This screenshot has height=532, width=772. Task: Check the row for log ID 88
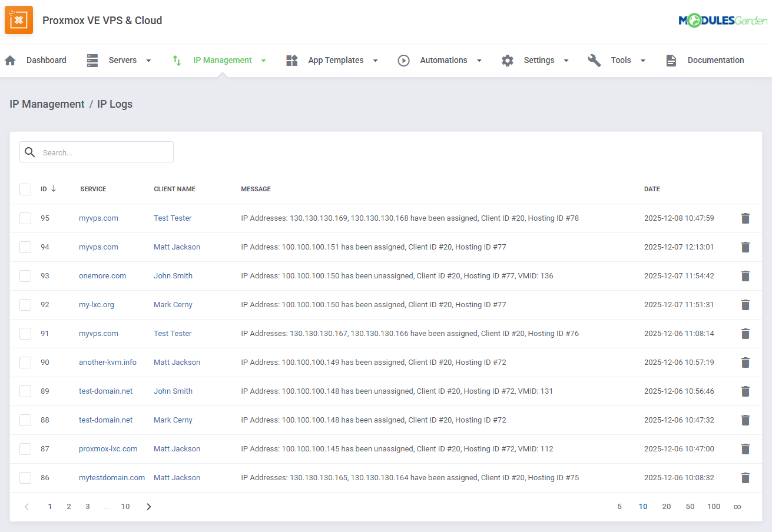click(25, 420)
